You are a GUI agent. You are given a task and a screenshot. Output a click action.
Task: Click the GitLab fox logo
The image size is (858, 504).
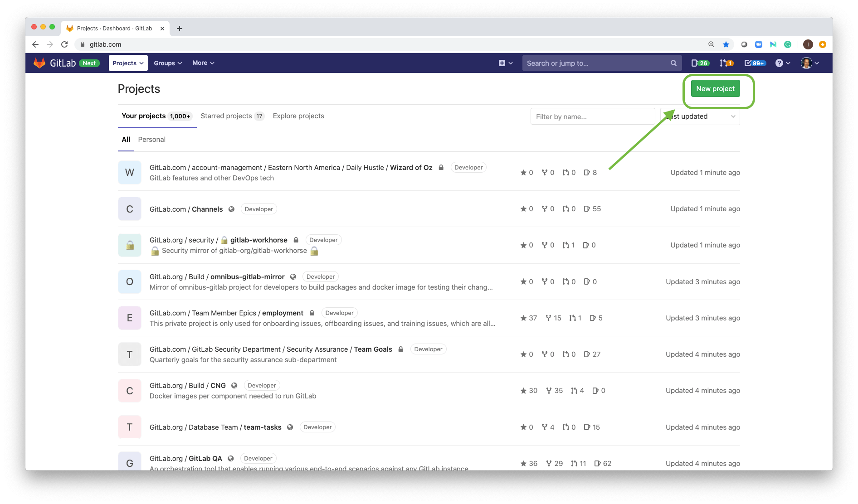pos(39,63)
